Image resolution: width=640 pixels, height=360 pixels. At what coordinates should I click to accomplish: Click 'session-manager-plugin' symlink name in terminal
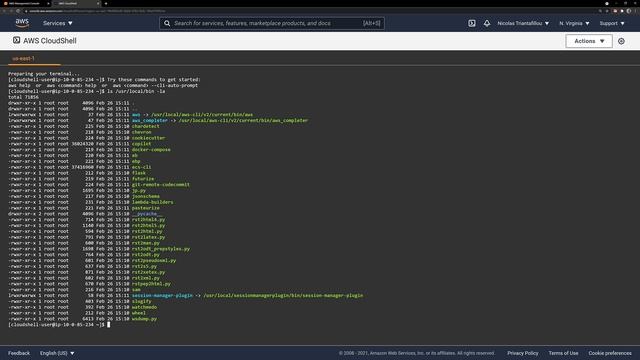tap(162, 296)
